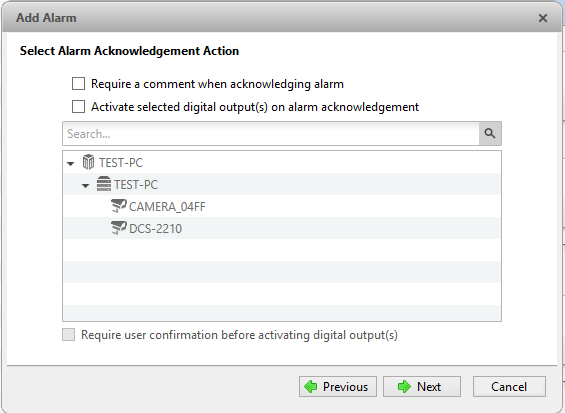The image size is (565, 413).
Task: Collapse the nested TEST-PC server node
Action: pos(85,186)
